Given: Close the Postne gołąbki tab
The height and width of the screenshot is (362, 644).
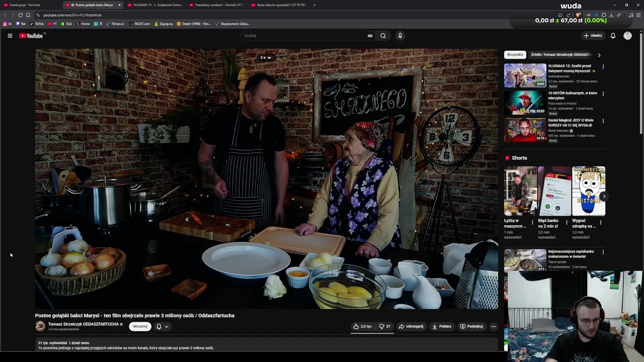Looking at the screenshot, I should [x=119, y=5].
